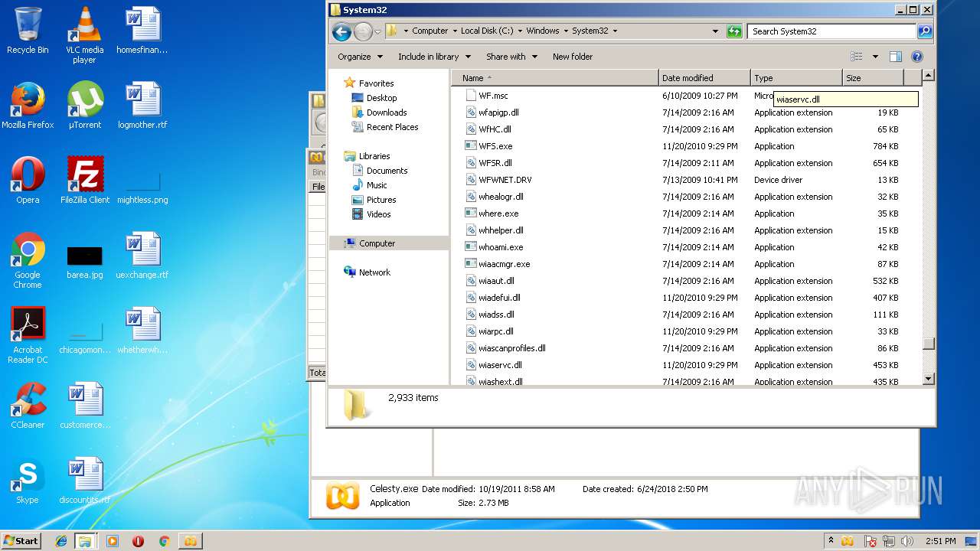Viewport: 980px width, 551px height.
Task: Select where.exe in file list
Action: coord(498,214)
